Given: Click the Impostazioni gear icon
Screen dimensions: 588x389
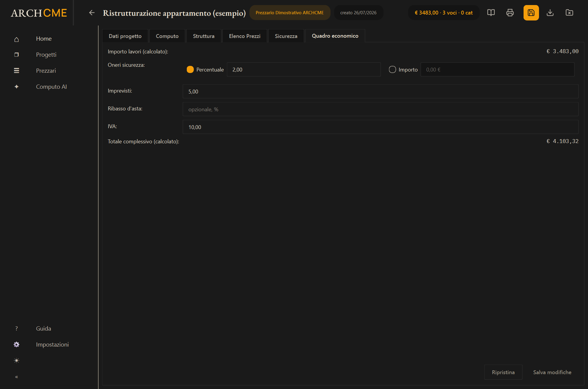Looking at the screenshot, I should point(17,344).
